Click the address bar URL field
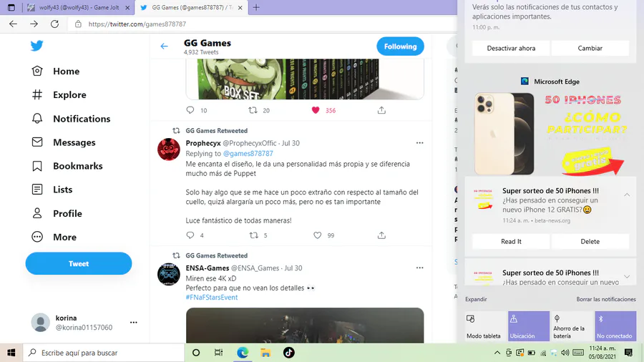Screen dimensions: 644x362 click(263, 24)
